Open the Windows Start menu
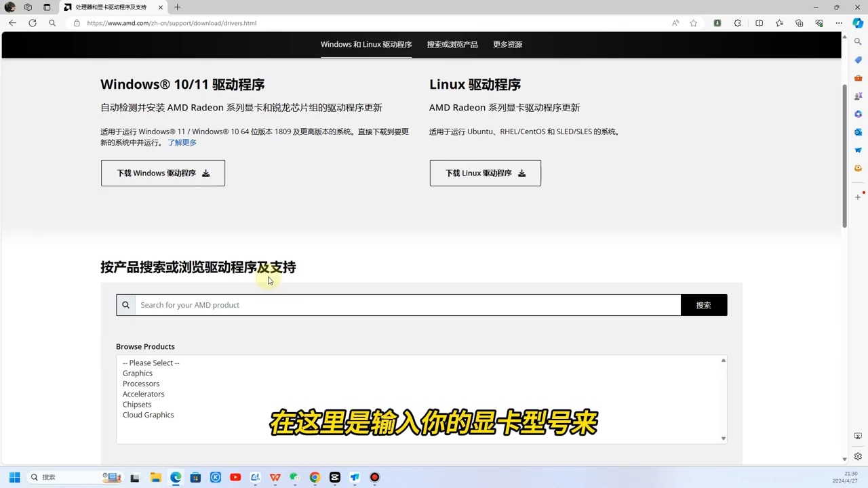Screen dimensions: 868x488 (x=14, y=477)
